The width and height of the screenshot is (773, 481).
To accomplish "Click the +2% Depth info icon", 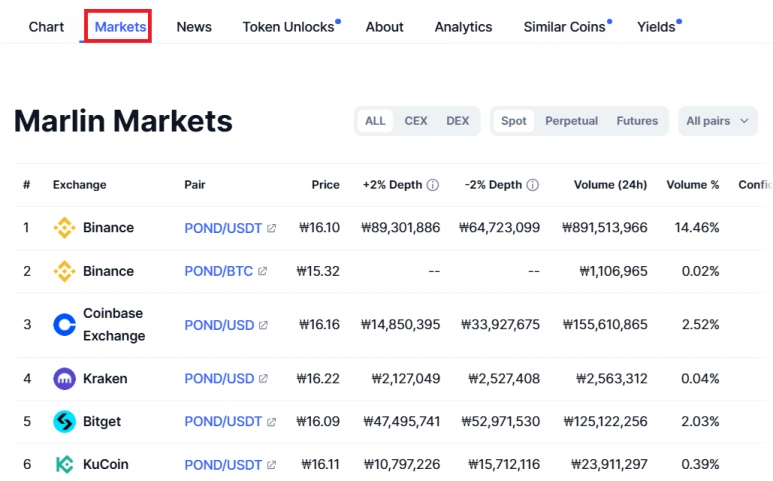I will pyautogui.click(x=433, y=185).
